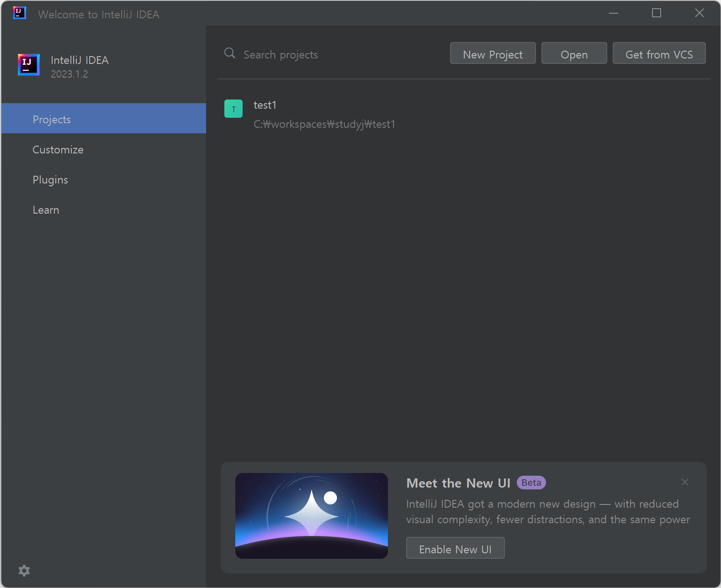Maximize the Welcome to IntelliJ IDEA window

click(656, 13)
